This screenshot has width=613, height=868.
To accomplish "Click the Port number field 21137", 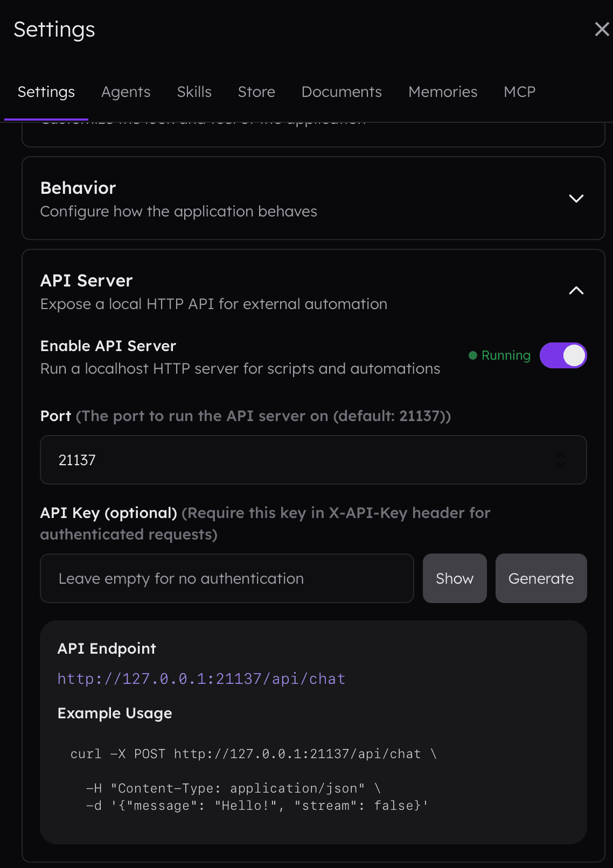I will tap(314, 460).
